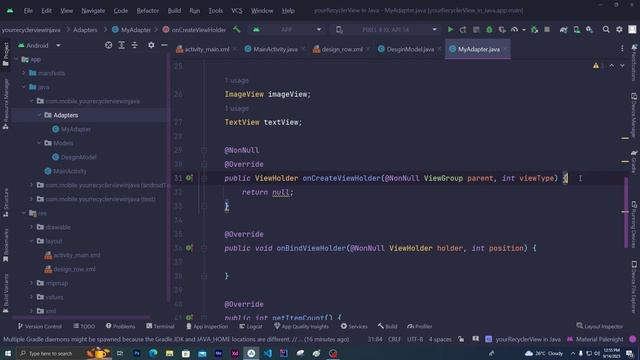Open App Quality Insights panel
The width and height of the screenshot is (640, 360).
tap(301, 326)
